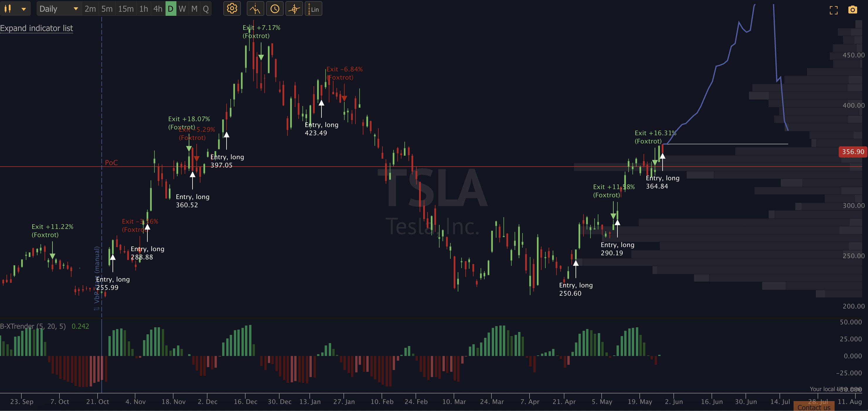Take chart snapshot with camera icon

pos(852,10)
